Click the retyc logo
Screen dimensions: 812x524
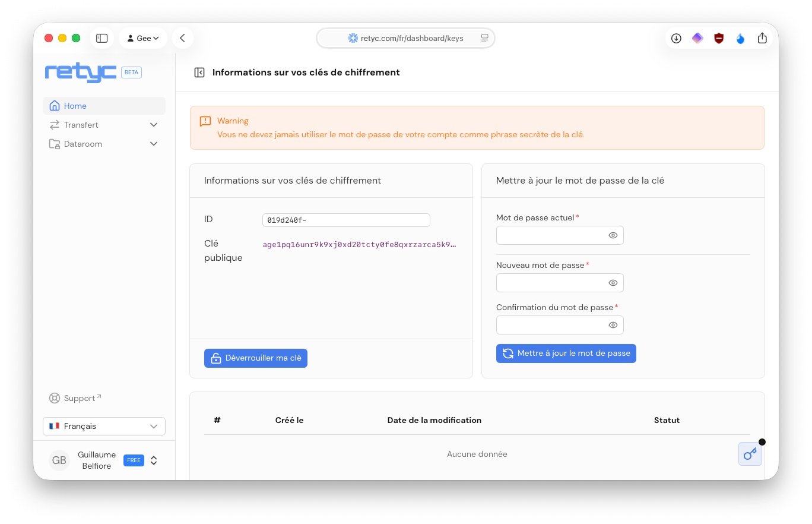(x=81, y=72)
